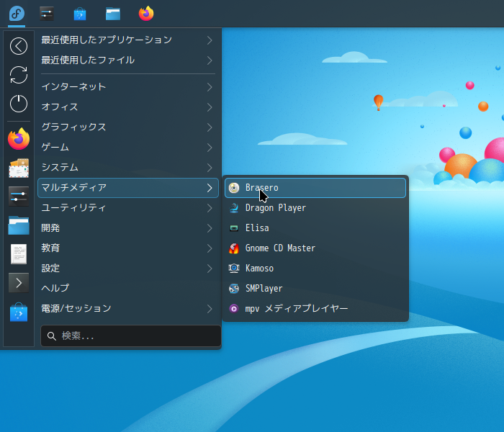
Task: Click the Elisa music player icon
Action: [234, 228]
